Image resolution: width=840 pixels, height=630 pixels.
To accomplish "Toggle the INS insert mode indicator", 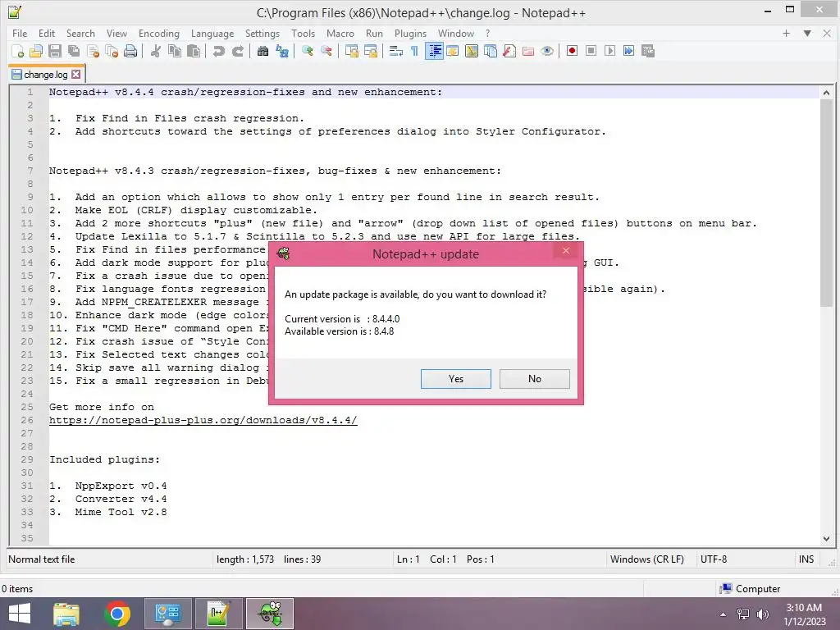I will click(x=806, y=559).
